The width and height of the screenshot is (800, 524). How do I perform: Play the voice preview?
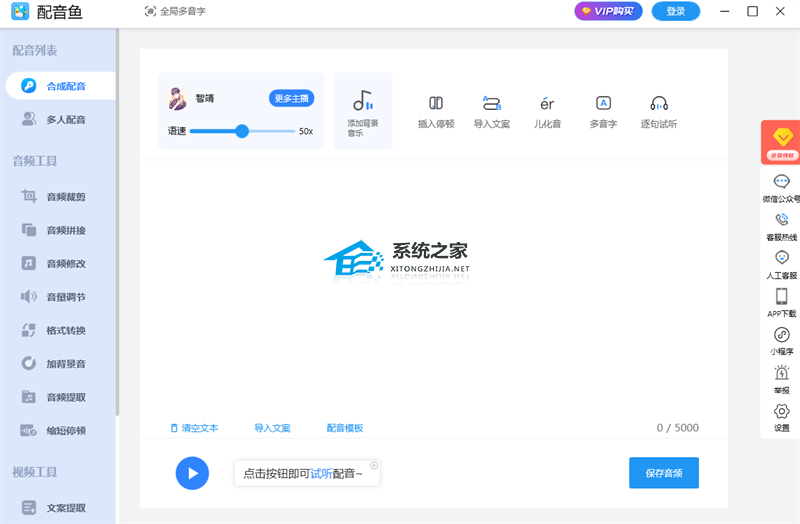click(x=192, y=473)
